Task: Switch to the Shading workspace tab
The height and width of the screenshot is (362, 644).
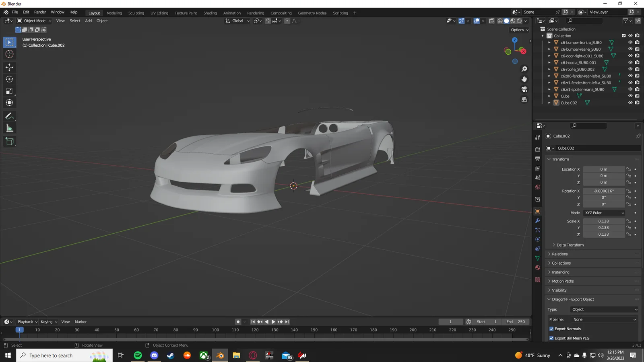Action: [210, 13]
